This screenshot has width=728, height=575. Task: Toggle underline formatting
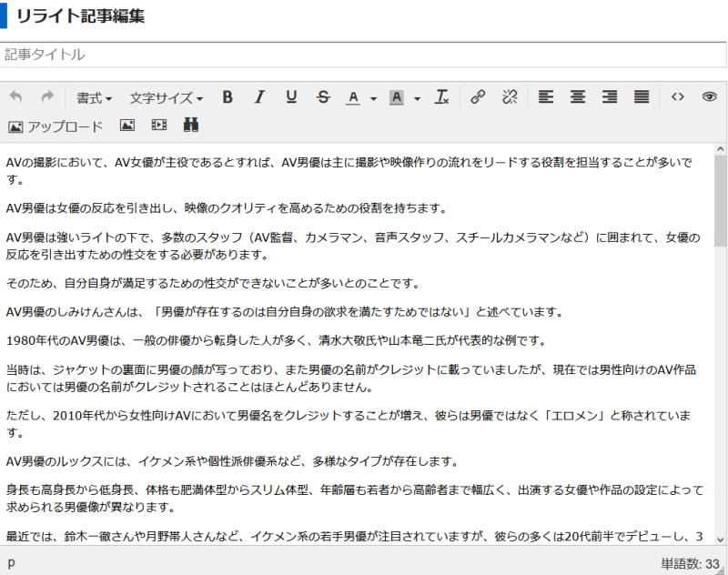click(x=291, y=97)
